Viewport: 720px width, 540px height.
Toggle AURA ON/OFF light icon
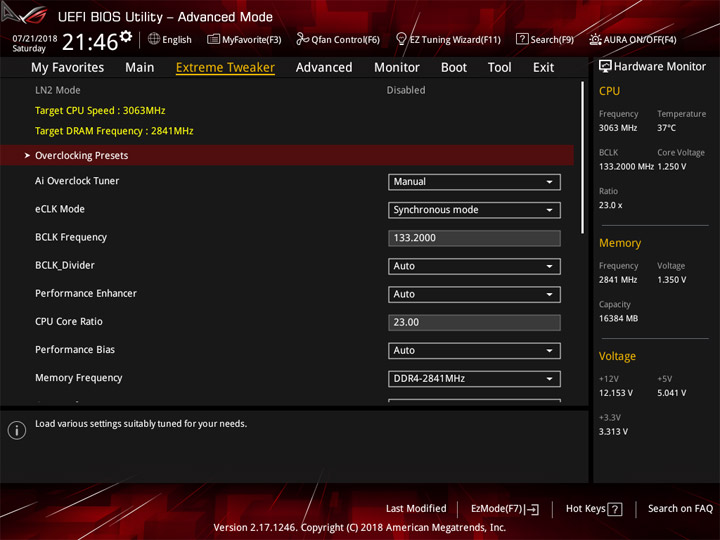tap(595, 39)
